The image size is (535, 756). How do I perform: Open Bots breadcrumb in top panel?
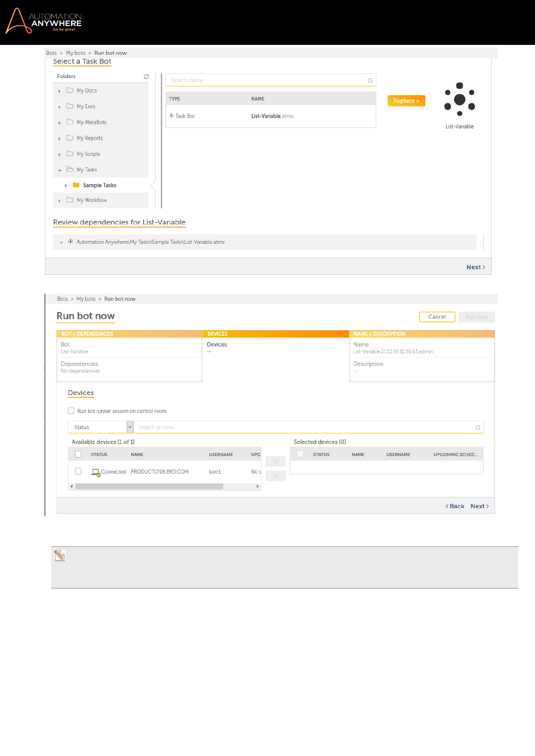point(51,53)
